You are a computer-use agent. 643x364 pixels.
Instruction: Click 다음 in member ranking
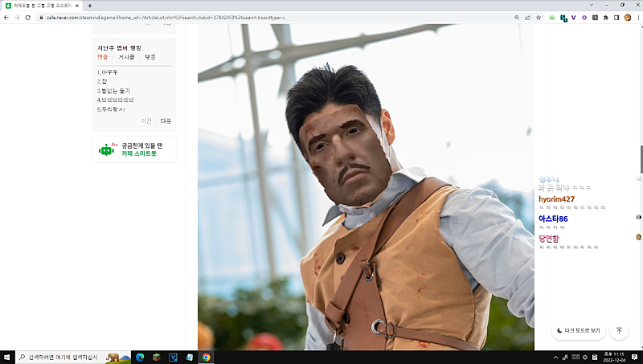pos(166,121)
